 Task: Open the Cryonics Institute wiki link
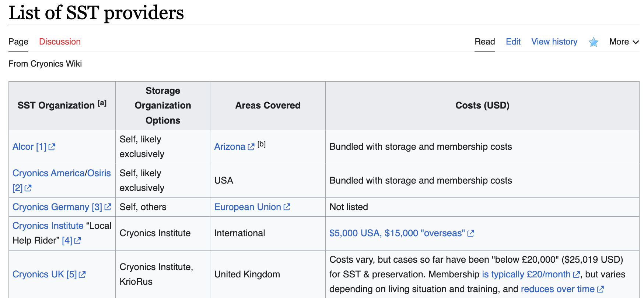[48, 226]
